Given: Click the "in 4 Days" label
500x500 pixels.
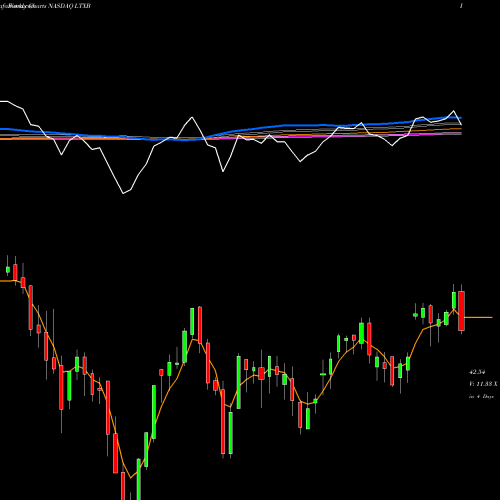Looking at the screenshot, I should click(481, 396).
